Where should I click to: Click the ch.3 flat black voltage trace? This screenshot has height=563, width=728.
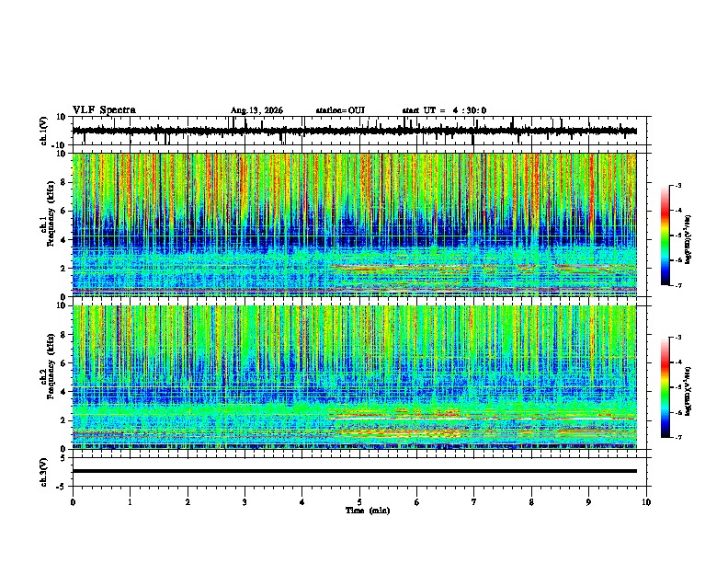(x=354, y=471)
